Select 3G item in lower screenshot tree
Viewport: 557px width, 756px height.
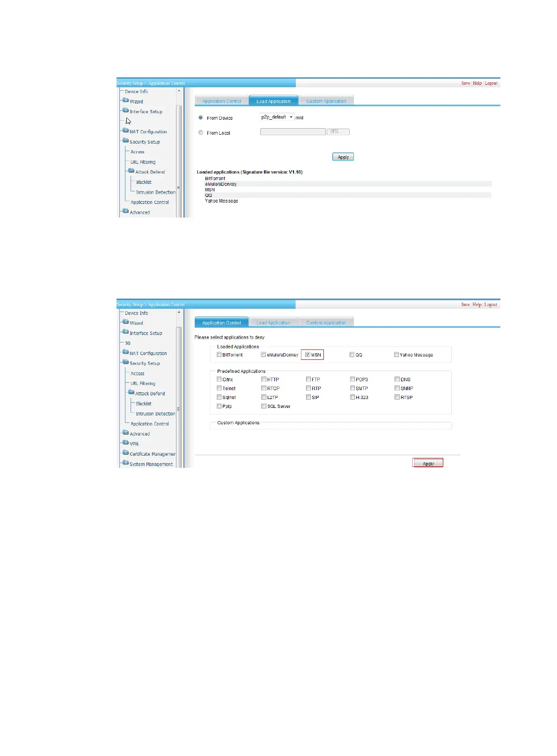[128, 343]
